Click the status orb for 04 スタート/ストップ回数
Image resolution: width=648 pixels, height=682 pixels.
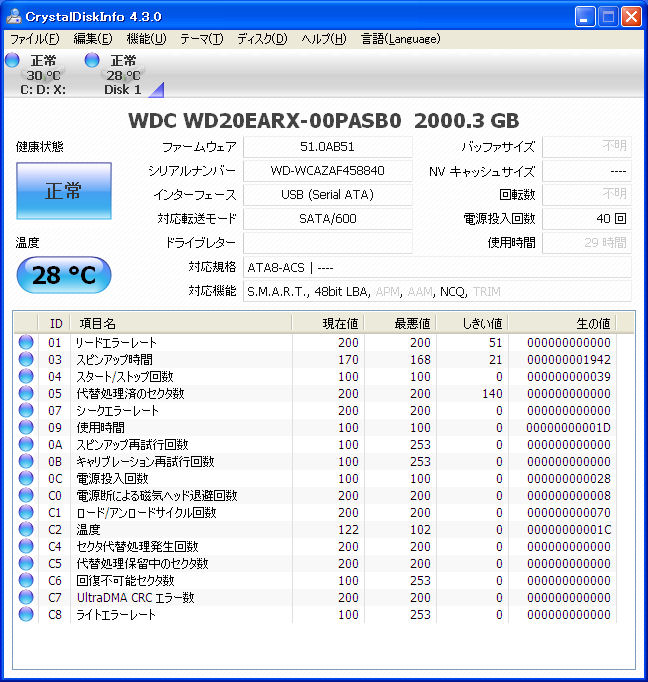(26, 376)
